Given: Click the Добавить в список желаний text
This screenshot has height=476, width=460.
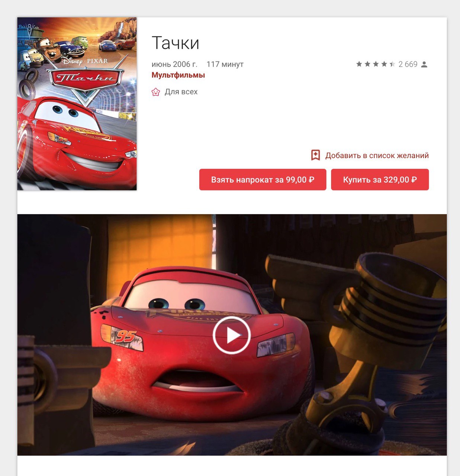Looking at the screenshot, I should (377, 155).
